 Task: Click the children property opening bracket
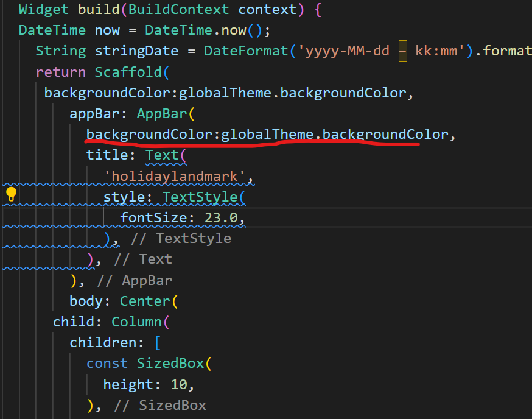click(157, 342)
